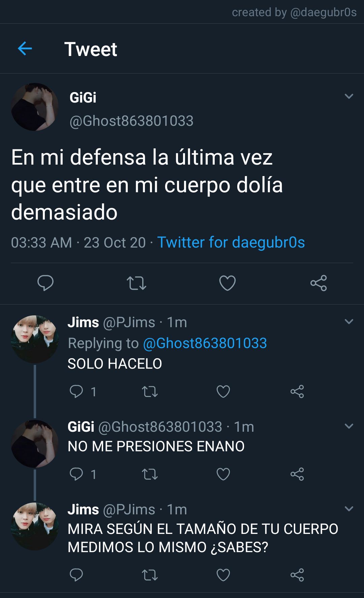The image size is (364, 598).
Task: Share the NO ME PRESIONES ENANO reply
Action: tap(297, 474)
